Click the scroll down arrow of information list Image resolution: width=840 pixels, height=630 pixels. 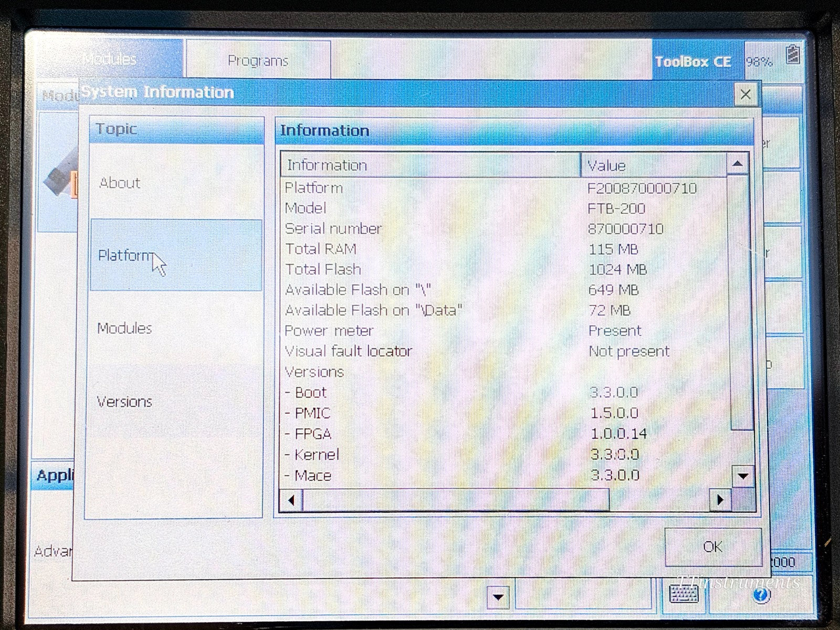[x=743, y=476]
